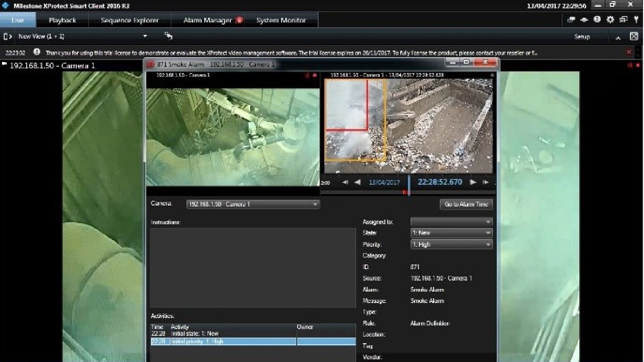Click the Time column header in Activities
The height and width of the screenshot is (362, 644).
point(157,327)
